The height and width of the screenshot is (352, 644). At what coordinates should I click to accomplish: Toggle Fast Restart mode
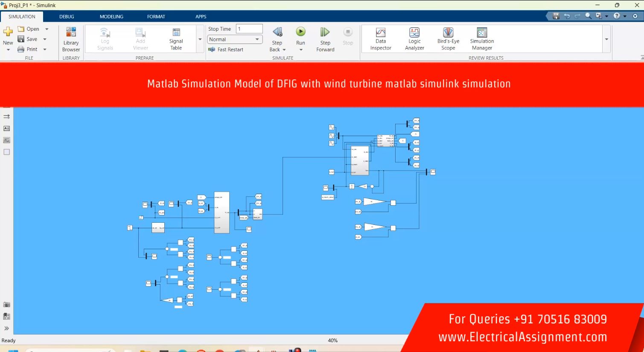(x=226, y=49)
